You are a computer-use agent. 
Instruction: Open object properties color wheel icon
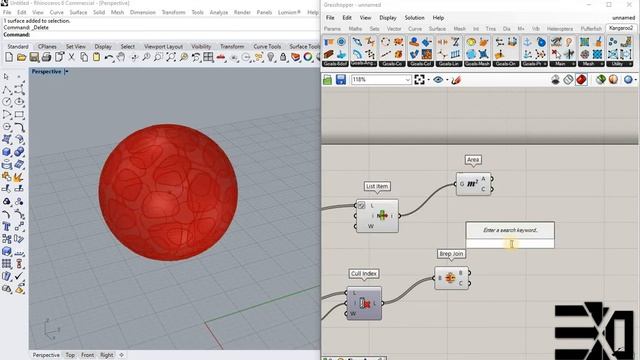308,58
